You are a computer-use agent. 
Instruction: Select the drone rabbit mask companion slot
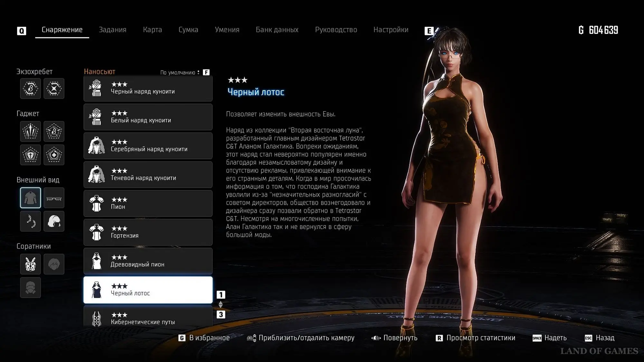[31, 264]
